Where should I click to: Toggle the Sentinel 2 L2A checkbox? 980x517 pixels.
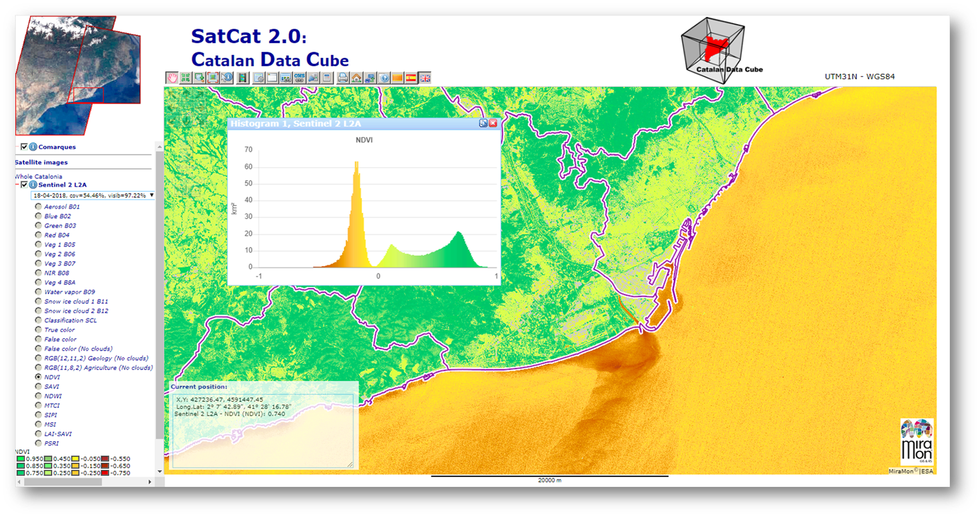[24, 184]
